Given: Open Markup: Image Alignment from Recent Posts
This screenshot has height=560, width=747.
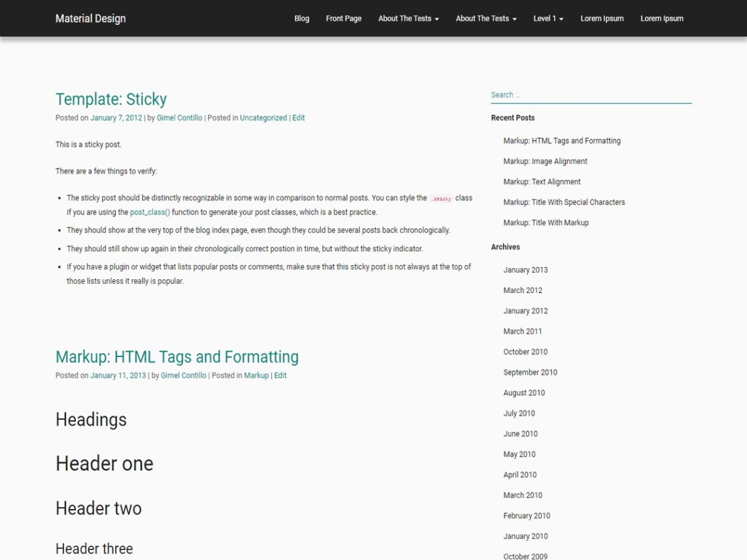Looking at the screenshot, I should pos(545,161).
